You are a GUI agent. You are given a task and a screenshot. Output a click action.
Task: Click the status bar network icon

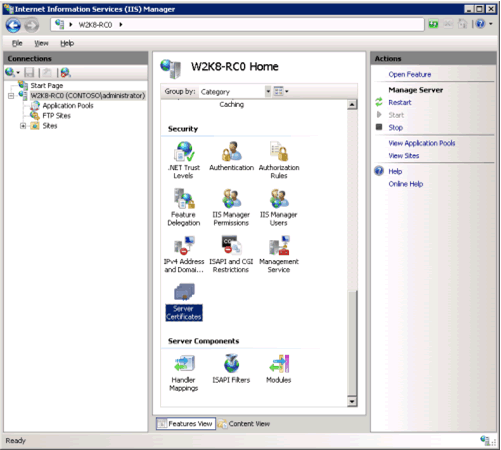point(485,440)
